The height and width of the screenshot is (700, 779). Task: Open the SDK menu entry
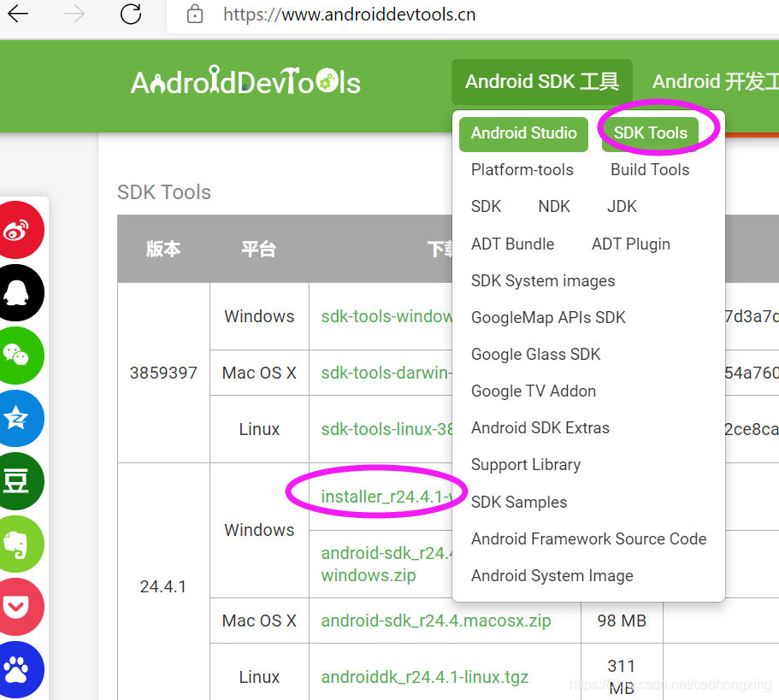[x=486, y=207]
